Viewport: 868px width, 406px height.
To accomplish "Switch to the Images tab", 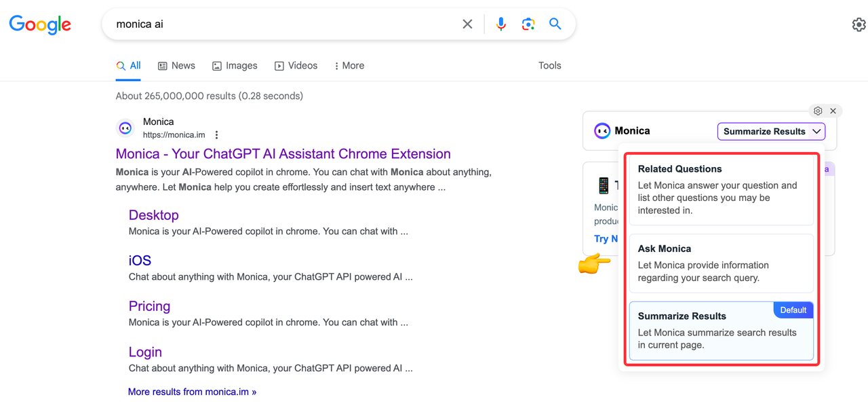I will click(235, 66).
